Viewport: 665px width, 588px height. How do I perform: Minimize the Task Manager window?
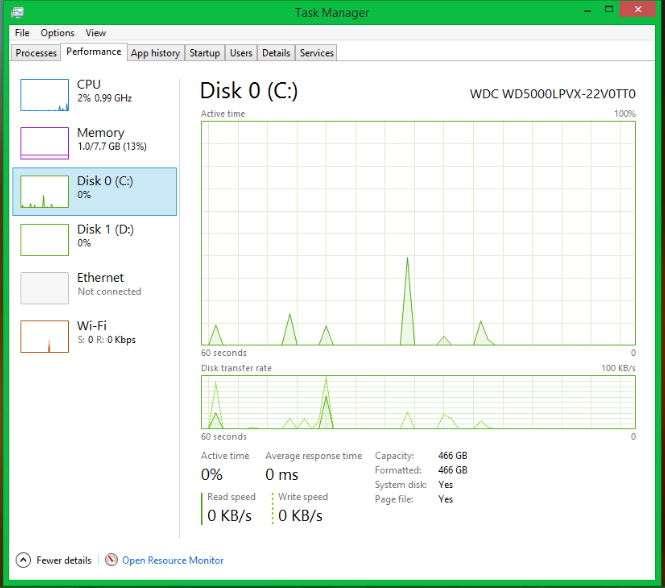(x=587, y=10)
